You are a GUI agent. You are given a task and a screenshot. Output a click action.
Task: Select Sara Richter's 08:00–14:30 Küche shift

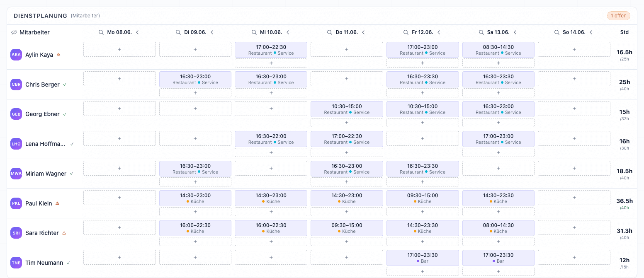498,228
